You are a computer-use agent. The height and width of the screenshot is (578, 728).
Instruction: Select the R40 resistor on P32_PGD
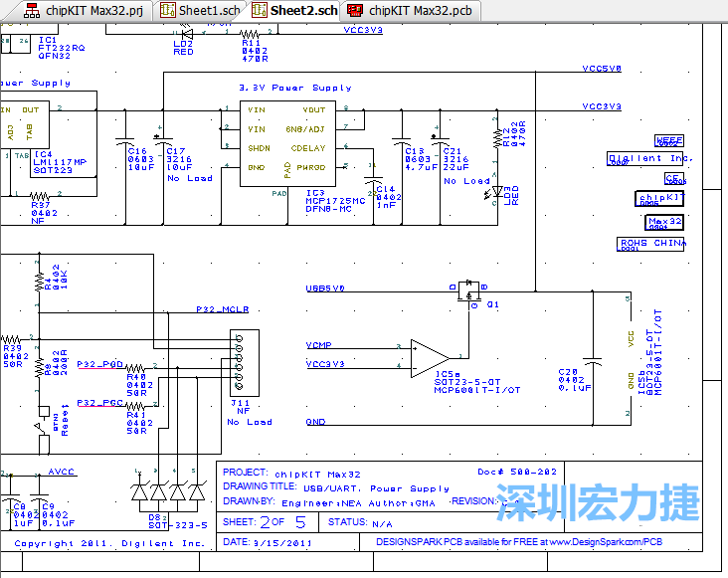(x=136, y=367)
